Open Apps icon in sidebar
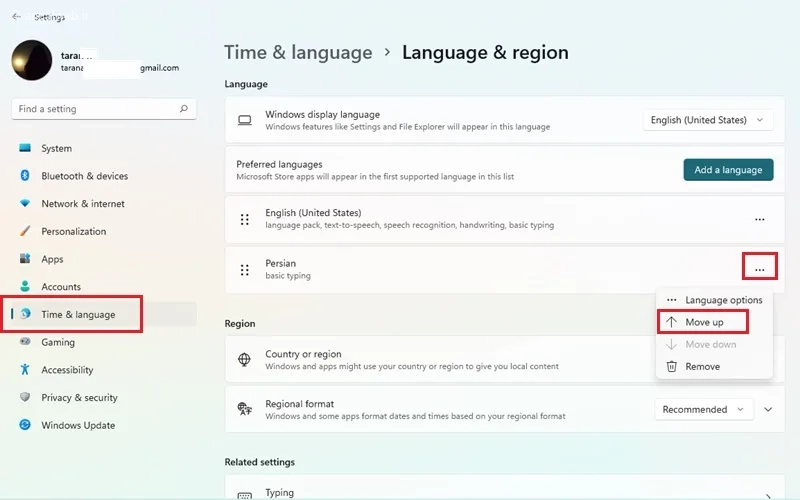The image size is (800, 500). 24,258
